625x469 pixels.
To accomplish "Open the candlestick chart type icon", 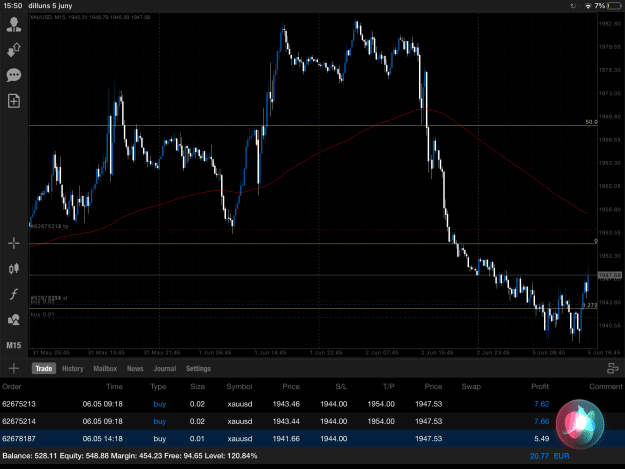I will [x=14, y=269].
